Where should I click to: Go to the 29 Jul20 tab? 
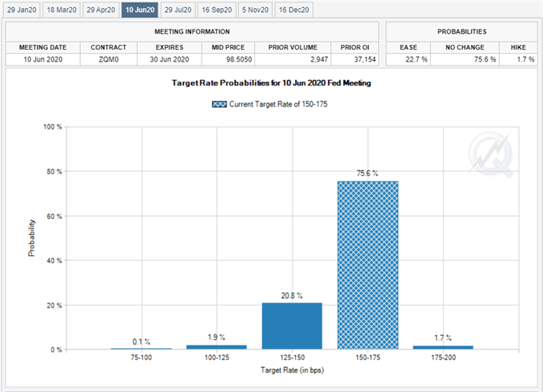pos(178,10)
